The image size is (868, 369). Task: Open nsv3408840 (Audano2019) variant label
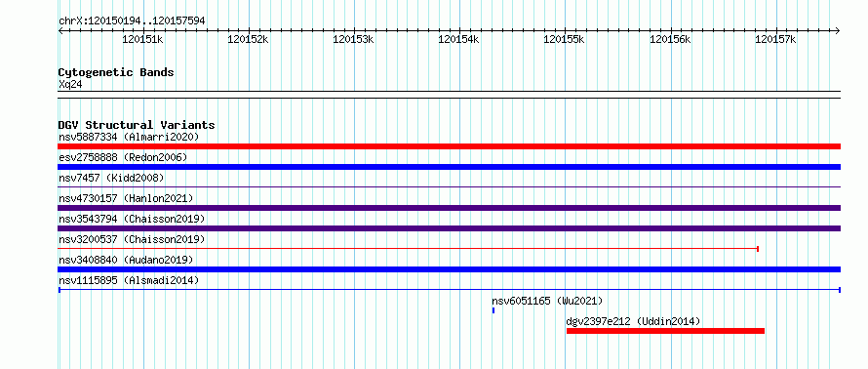(126, 260)
